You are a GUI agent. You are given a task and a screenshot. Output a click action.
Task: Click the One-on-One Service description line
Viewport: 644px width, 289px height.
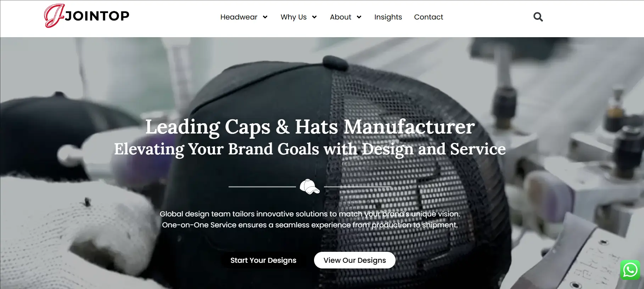pyautogui.click(x=310, y=225)
